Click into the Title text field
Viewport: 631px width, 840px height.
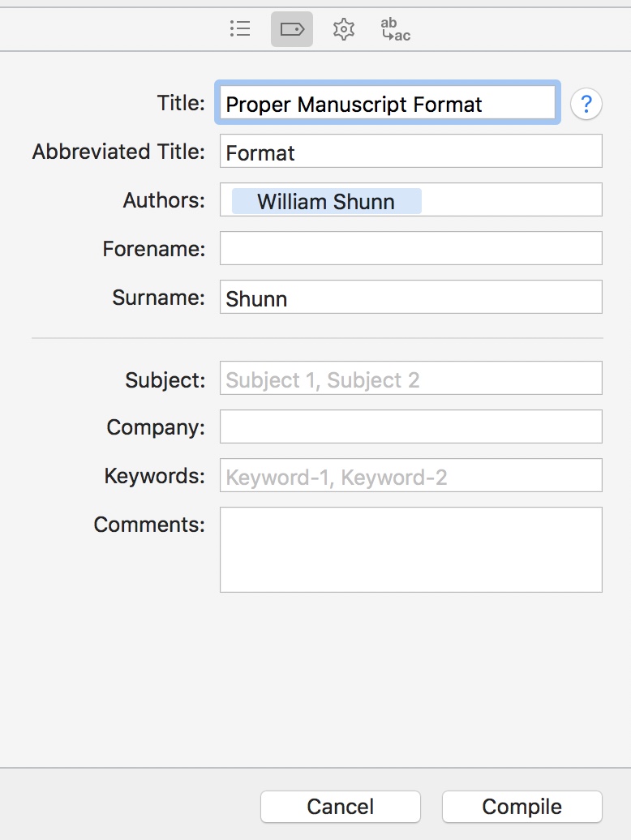point(387,103)
